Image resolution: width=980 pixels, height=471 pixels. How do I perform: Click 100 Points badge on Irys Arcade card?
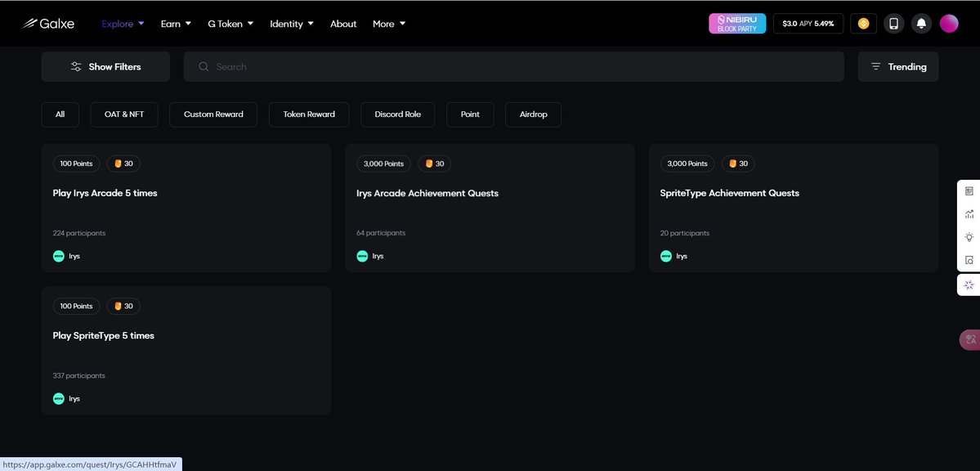coord(76,164)
